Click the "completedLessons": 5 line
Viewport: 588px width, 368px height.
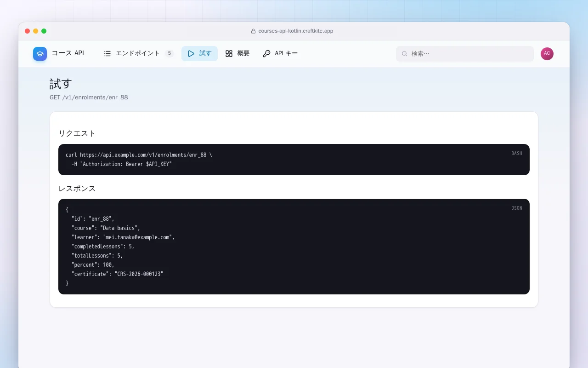[103, 247]
